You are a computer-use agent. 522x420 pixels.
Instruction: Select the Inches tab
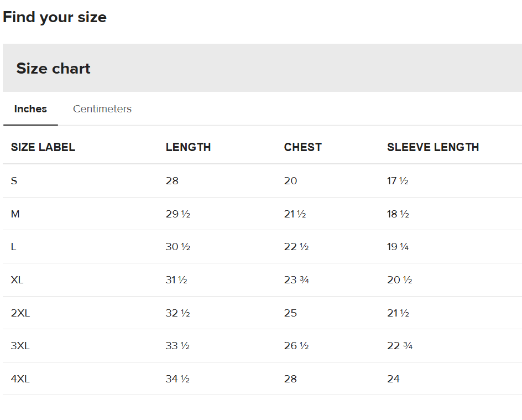[30, 109]
